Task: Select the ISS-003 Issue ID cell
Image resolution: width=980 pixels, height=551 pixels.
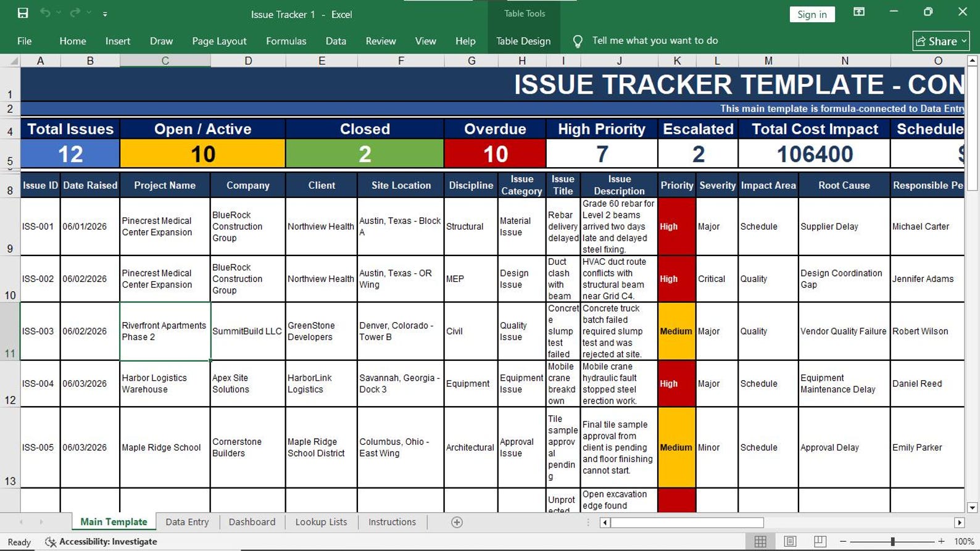Action: coord(40,331)
